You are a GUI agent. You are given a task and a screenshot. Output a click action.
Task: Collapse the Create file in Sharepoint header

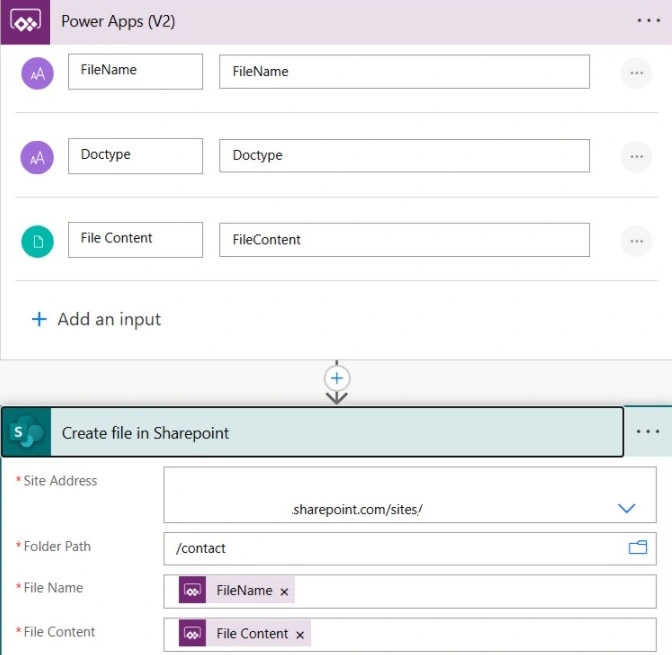[x=336, y=432]
